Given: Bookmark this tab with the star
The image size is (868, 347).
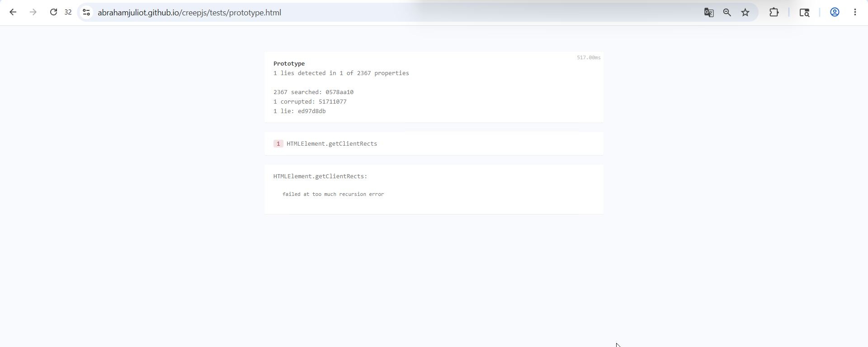Looking at the screenshot, I should pos(745,13).
